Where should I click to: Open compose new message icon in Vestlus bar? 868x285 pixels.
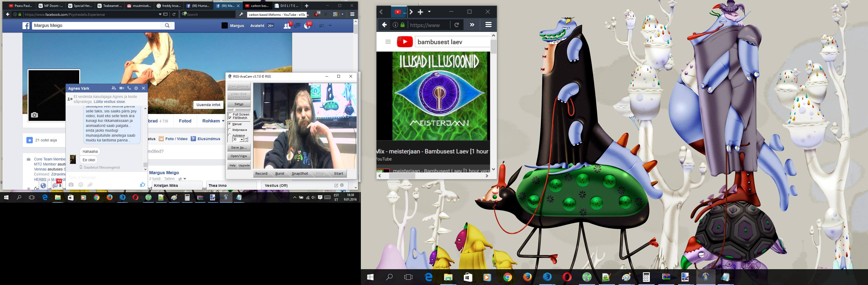pos(336,186)
